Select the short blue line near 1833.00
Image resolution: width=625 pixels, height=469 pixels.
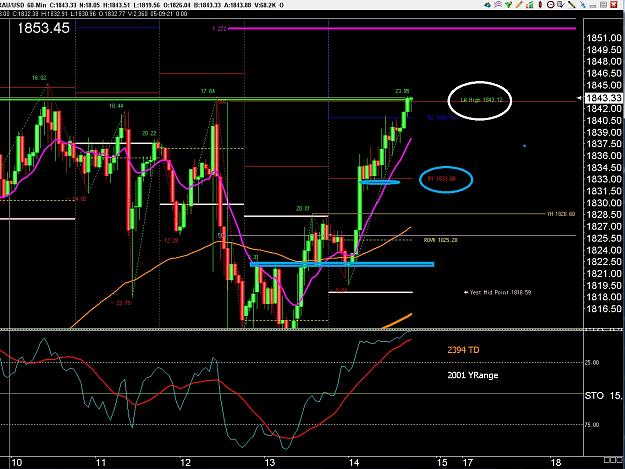pyautogui.click(x=379, y=182)
